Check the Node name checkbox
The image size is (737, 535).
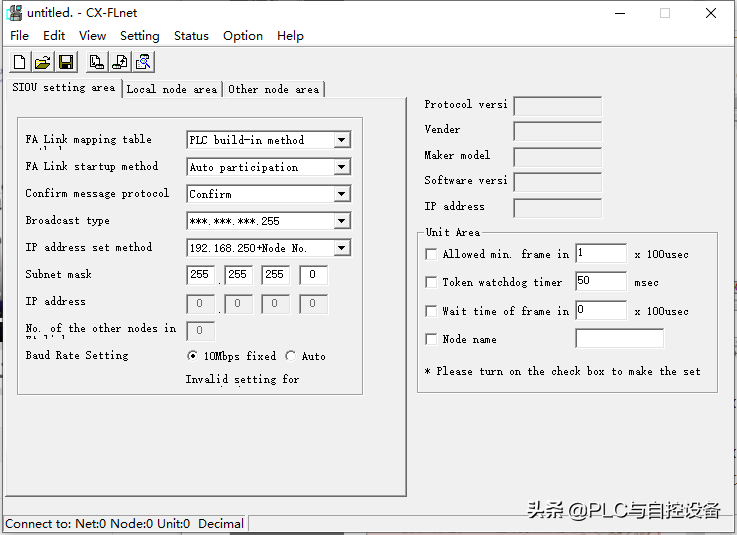pos(432,340)
